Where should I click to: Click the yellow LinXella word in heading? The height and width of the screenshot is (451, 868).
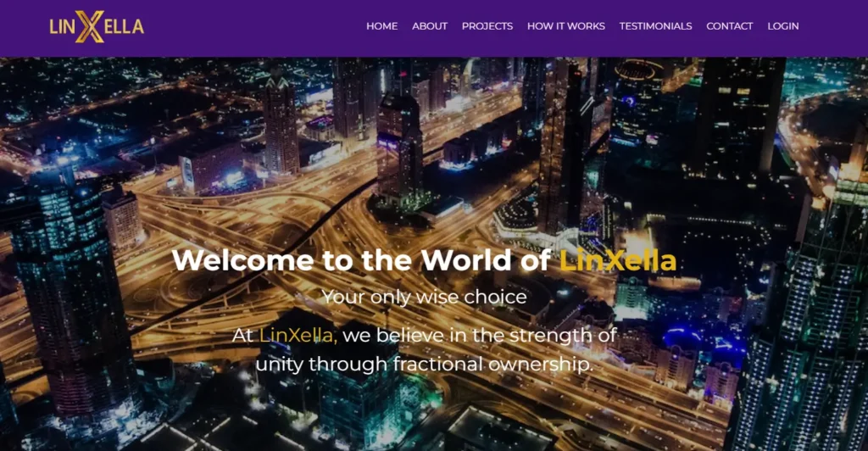(x=618, y=260)
